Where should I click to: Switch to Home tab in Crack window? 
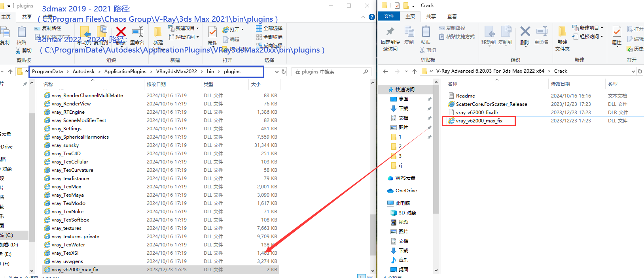(410, 16)
